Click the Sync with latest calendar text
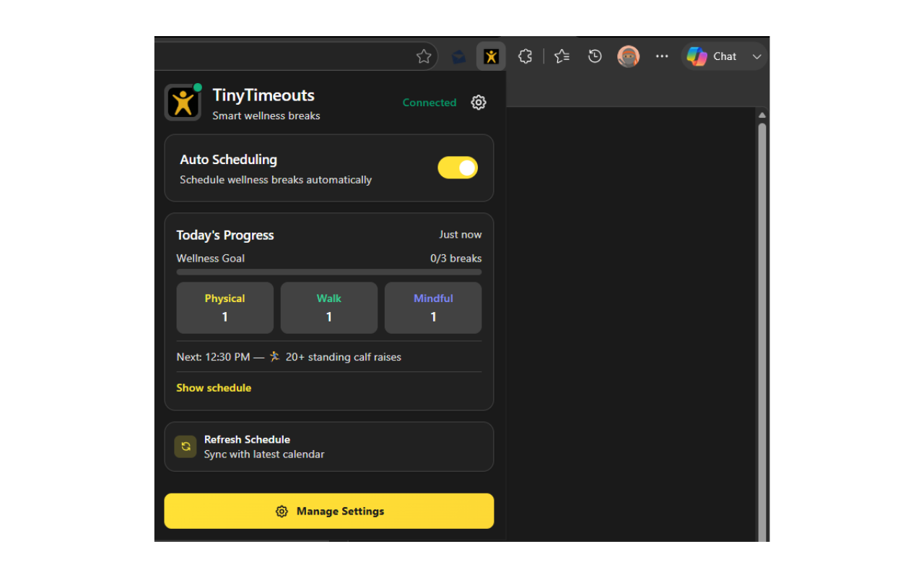The height and width of the screenshot is (578, 924). 264,454
